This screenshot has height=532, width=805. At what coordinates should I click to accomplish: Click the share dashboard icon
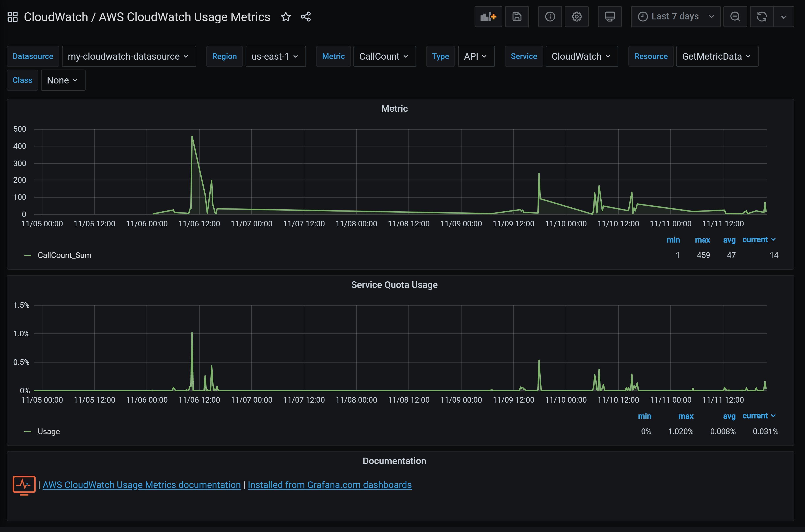point(305,17)
